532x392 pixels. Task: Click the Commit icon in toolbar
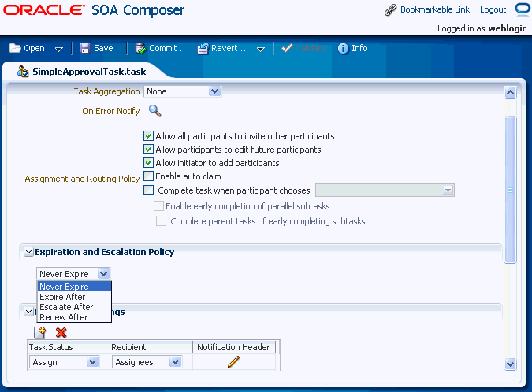tap(140, 49)
